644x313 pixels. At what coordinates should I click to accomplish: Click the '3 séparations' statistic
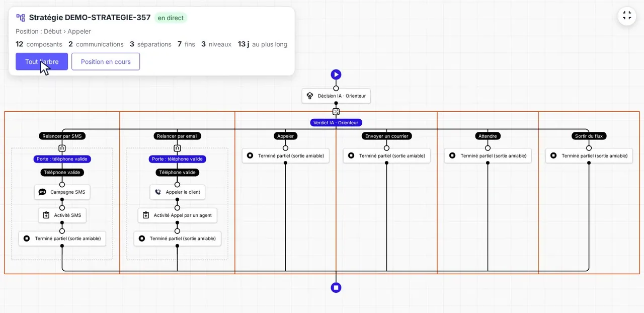pyautogui.click(x=150, y=44)
